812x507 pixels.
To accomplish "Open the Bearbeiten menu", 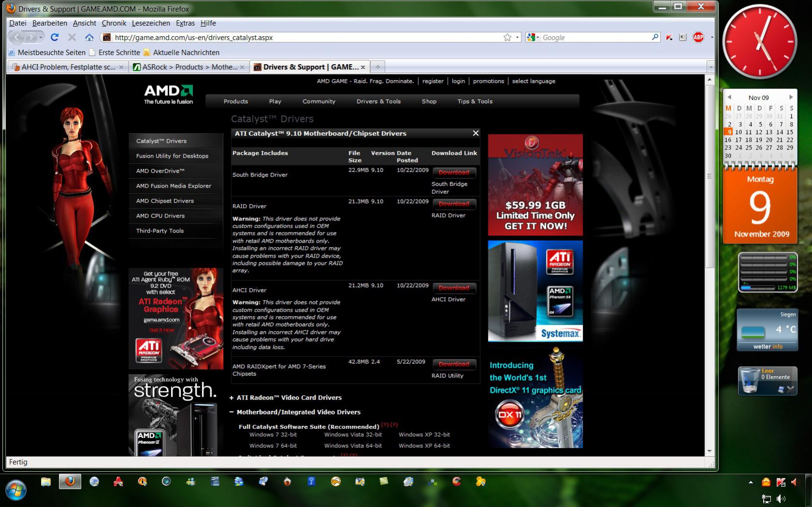I will pyautogui.click(x=50, y=23).
